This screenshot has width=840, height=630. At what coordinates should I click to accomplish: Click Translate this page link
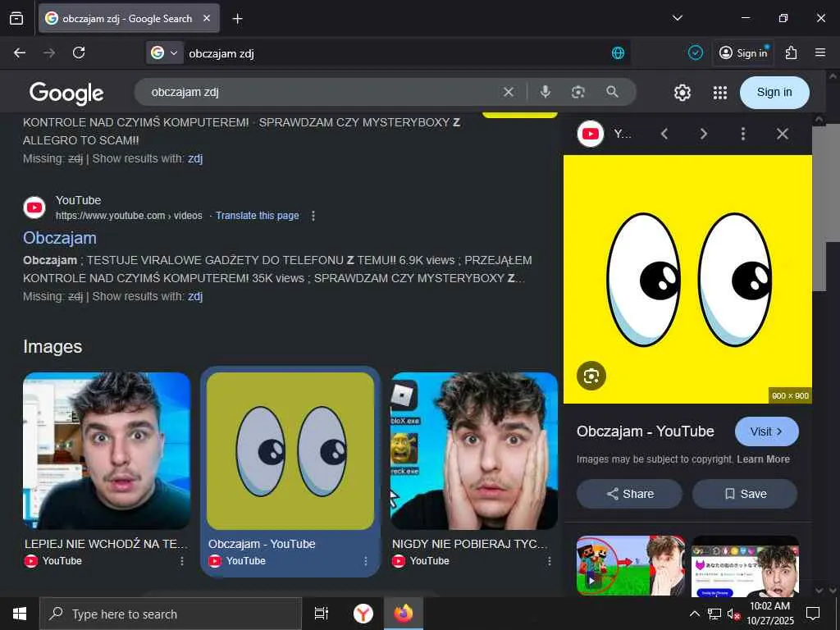257,216
